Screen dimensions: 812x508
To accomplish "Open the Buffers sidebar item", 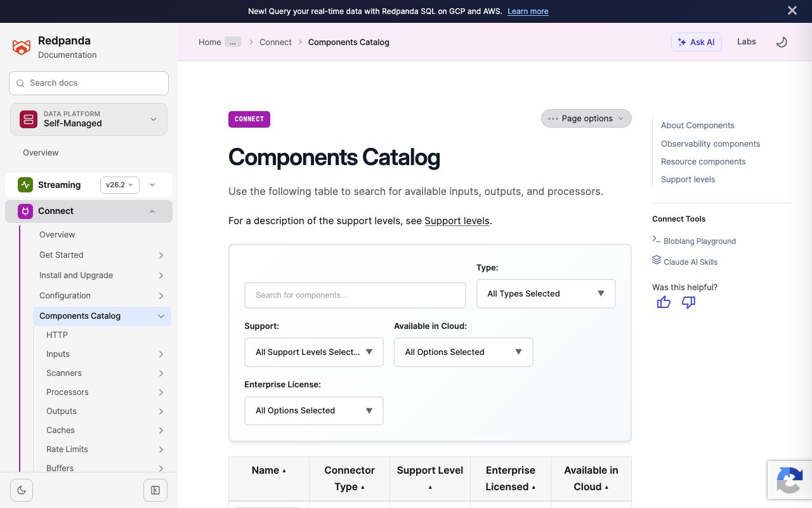I will point(60,469).
